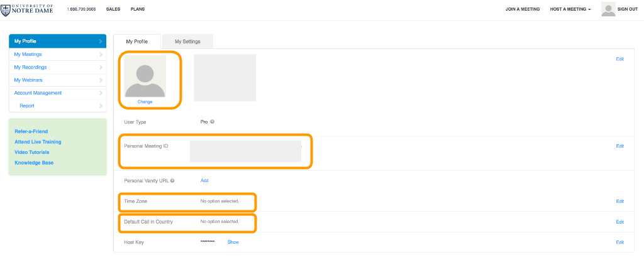Expand My Meetings in the sidebar

coord(57,55)
